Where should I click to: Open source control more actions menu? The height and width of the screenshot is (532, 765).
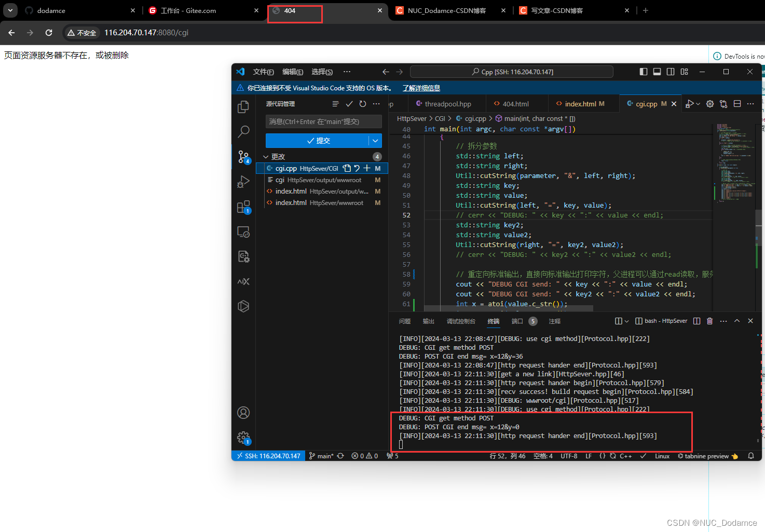click(x=376, y=104)
